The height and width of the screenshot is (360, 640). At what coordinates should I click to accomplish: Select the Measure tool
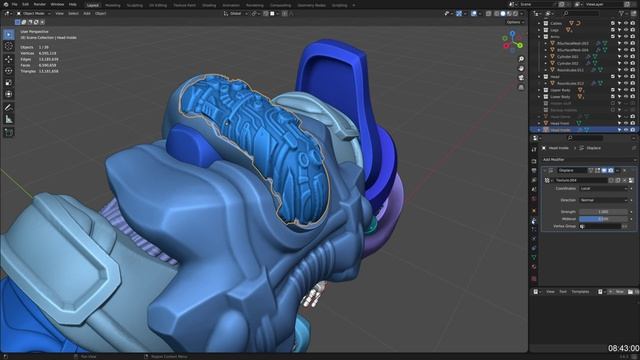(9, 119)
